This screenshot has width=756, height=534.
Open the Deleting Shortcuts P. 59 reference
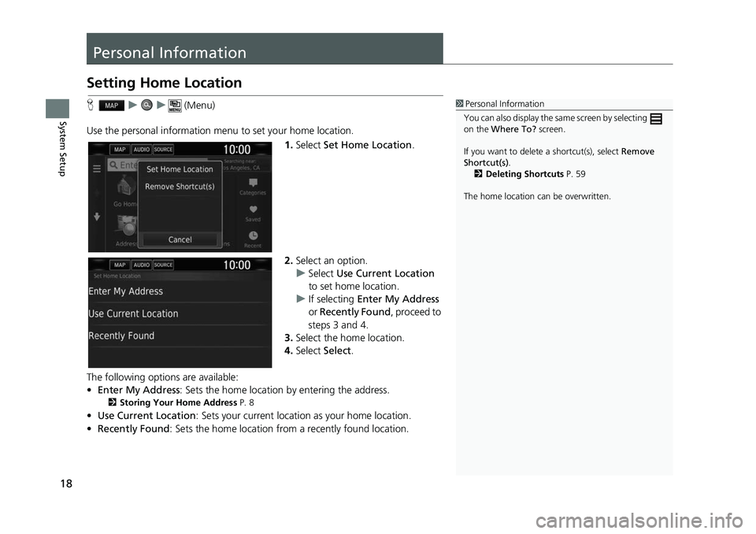tap(530, 174)
